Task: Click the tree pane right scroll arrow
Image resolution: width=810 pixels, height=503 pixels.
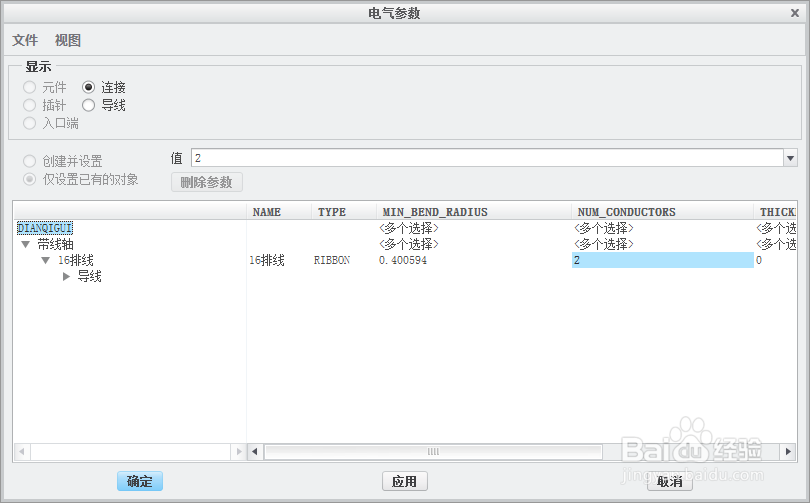Action: [x=239, y=452]
